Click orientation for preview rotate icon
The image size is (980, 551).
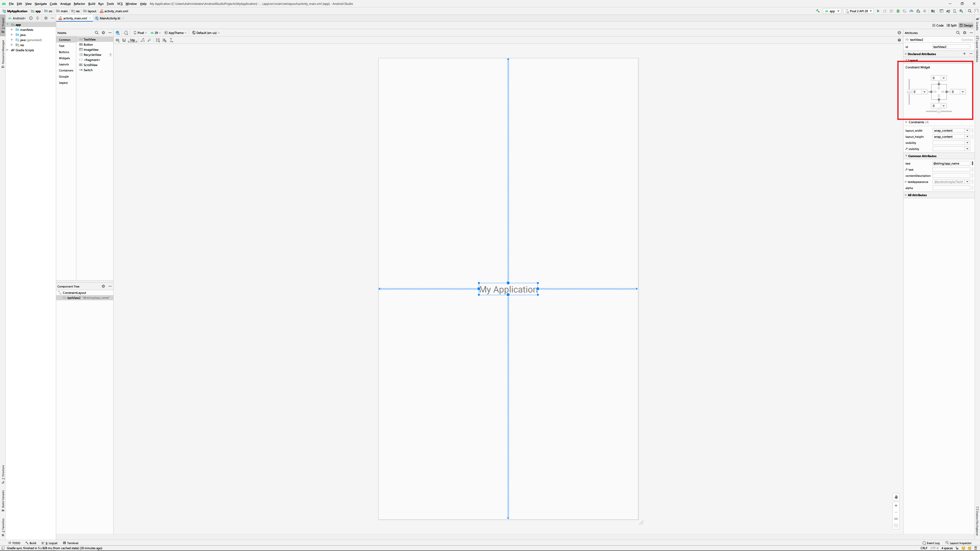point(126,33)
